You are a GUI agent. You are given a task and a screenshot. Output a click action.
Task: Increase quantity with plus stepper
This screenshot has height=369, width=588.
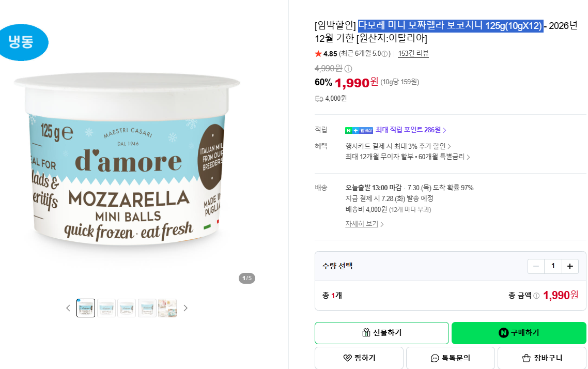(x=570, y=266)
